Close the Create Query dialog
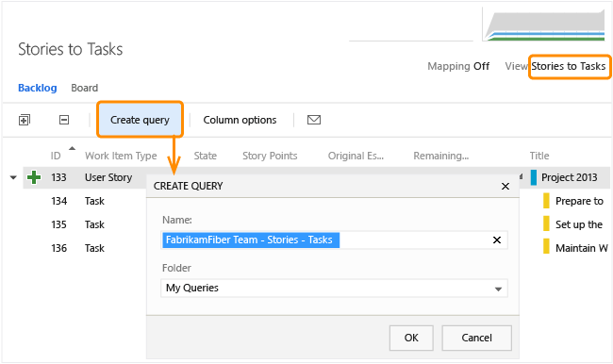This screenshot has width=613, height=364. pos(505,186)
